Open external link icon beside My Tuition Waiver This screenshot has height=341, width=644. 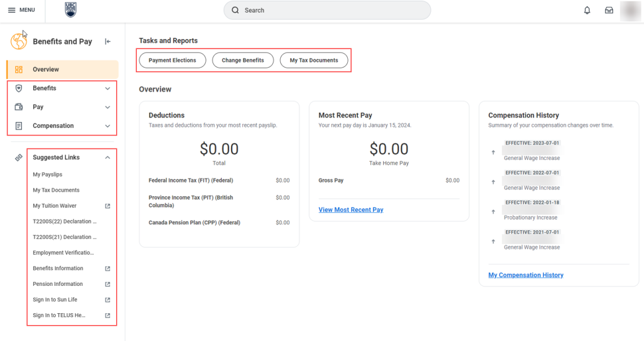coord(108,206)
